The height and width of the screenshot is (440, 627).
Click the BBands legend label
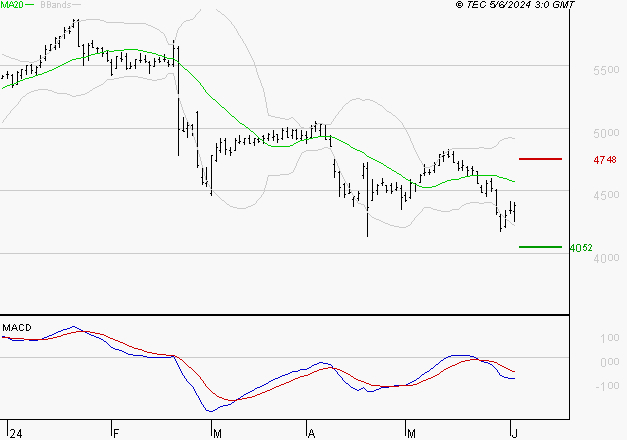click(56, 5)
